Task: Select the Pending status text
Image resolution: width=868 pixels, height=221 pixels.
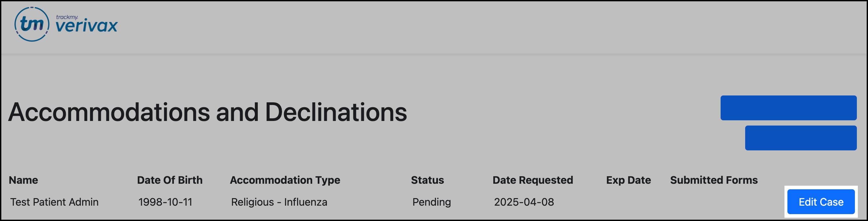Action: pos(431,202)
